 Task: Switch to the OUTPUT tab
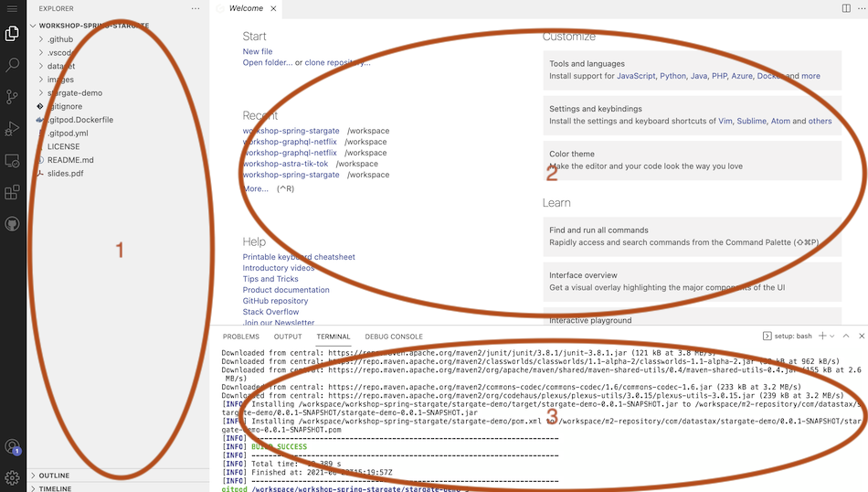click(x=288, y=337)
